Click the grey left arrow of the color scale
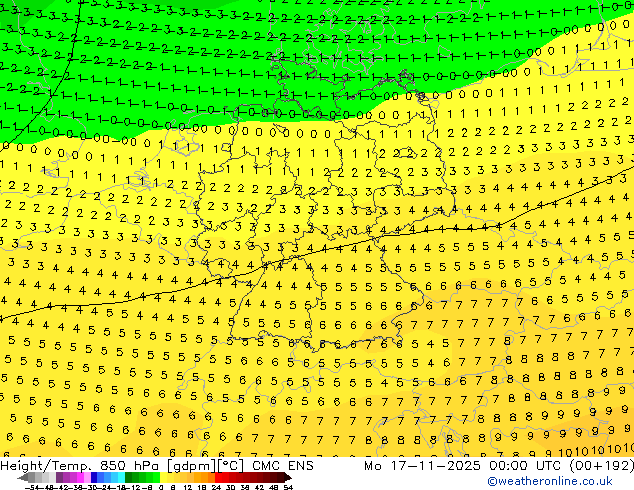Screen dimensions: 634x490 tap(23, 477)
